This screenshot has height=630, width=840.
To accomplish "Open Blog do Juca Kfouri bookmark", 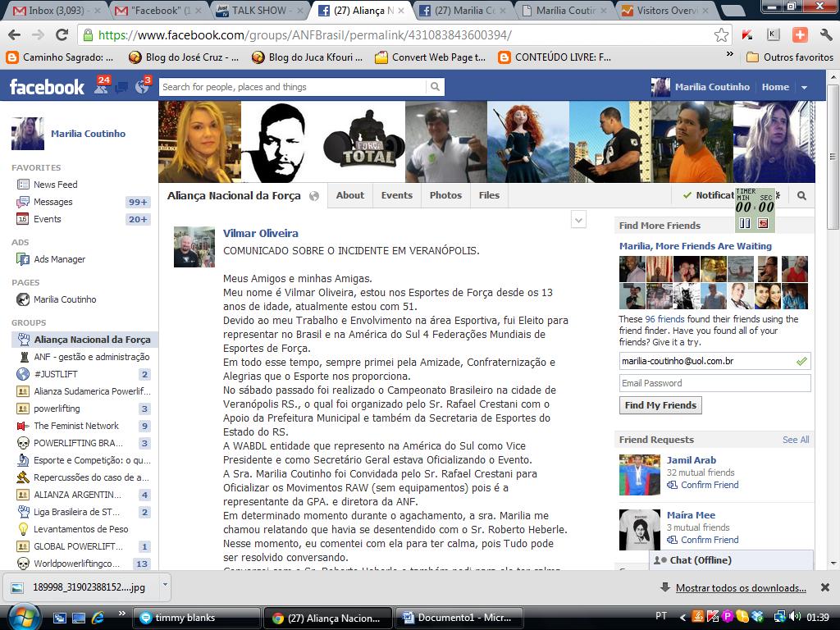I will [308, 57].
